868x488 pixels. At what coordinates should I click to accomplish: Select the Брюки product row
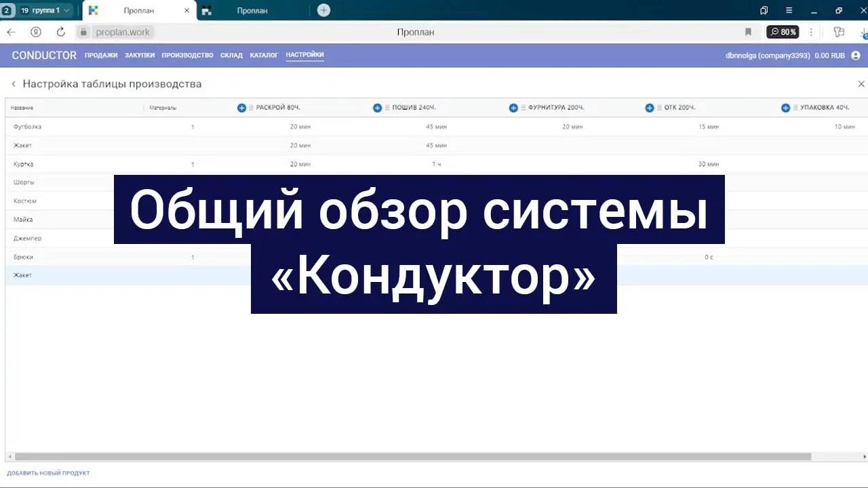[x=437, y=257]
